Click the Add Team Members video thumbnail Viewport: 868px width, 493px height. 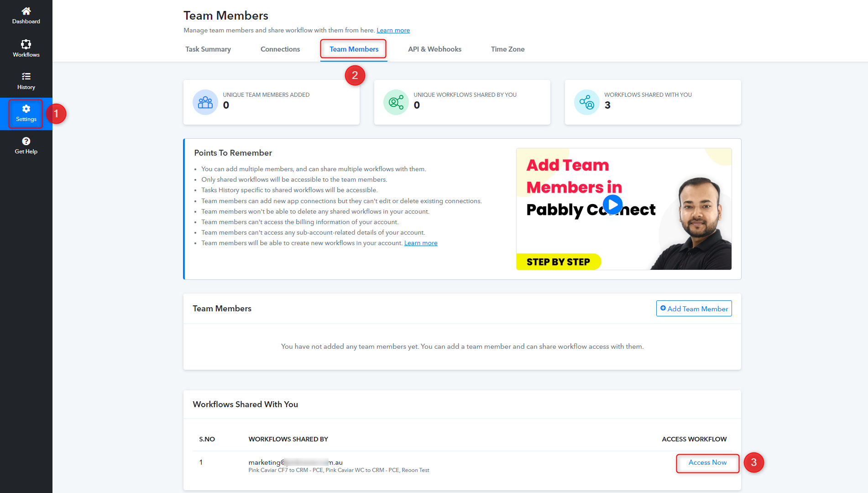tap(624, 209)
